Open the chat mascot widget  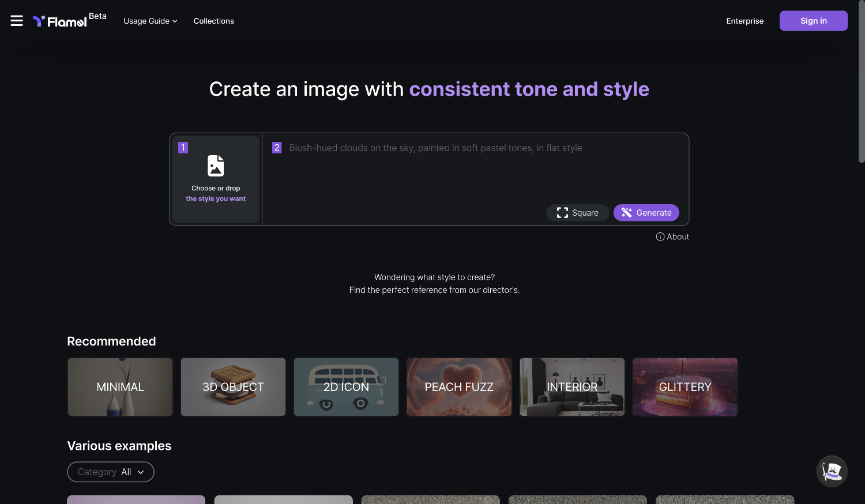coord(832,471)
